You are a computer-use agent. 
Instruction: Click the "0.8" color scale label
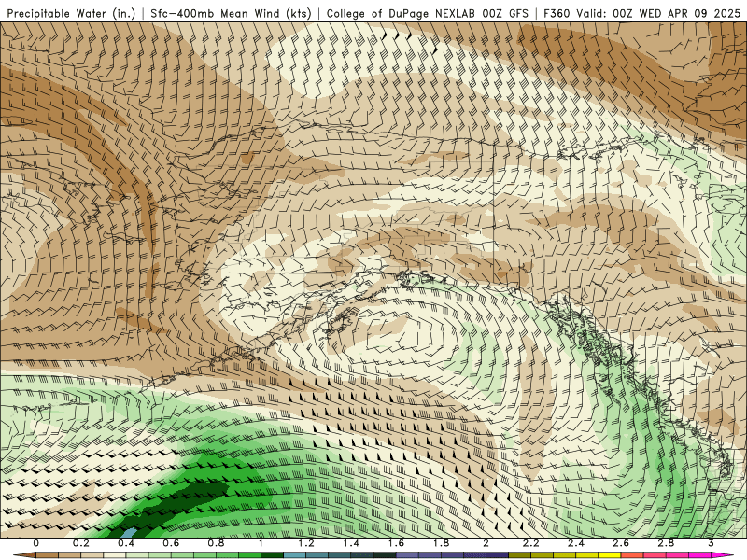pyautogui.click(x=216, y=543)
